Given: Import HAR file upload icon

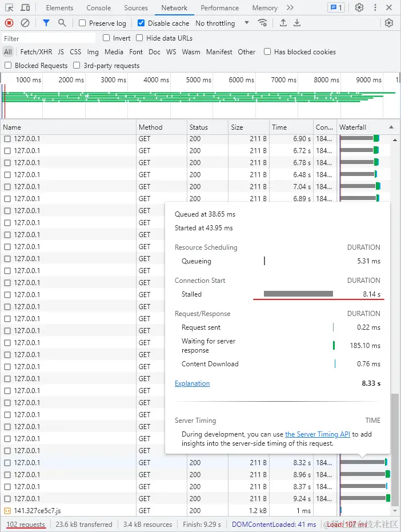Looking at the screenshot, I should tap(283, 23).
